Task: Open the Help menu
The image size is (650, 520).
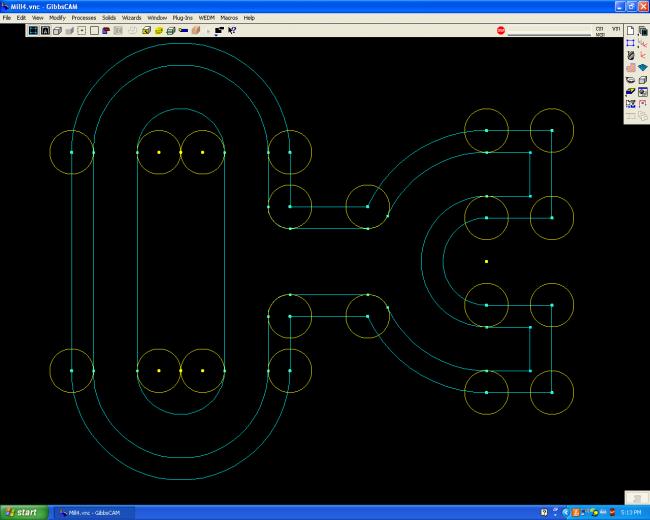Action: coord(249,18)
